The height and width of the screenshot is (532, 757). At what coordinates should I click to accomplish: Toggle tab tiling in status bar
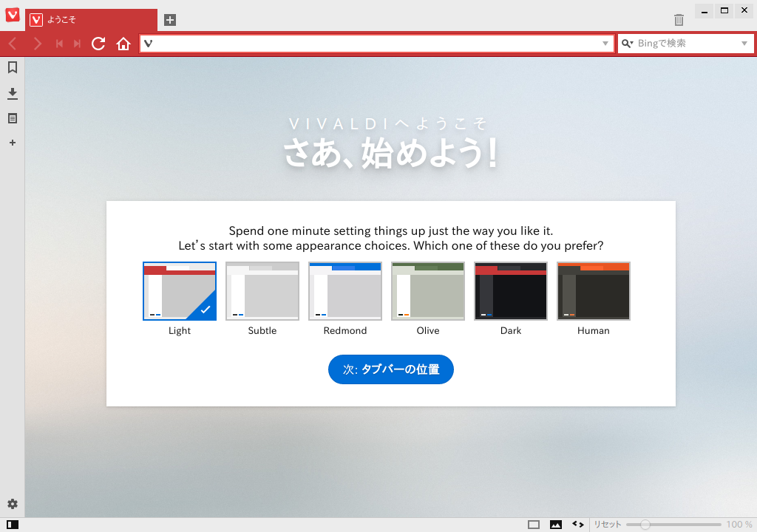click(x=534, y=525)
